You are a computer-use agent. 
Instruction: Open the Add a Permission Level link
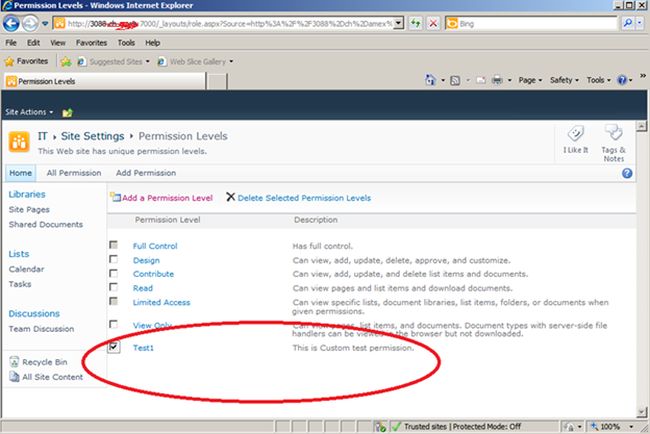(167, 198)
